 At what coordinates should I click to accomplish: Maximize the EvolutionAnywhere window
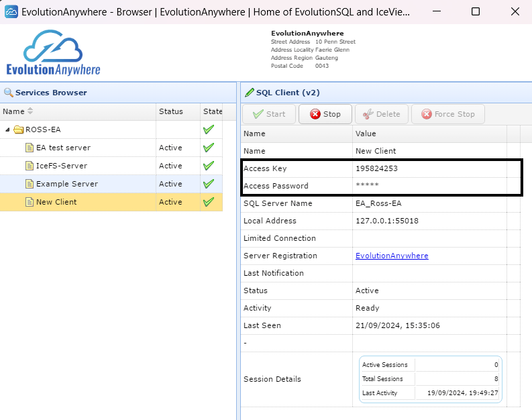pyautogui.click(x=476, y=11)
